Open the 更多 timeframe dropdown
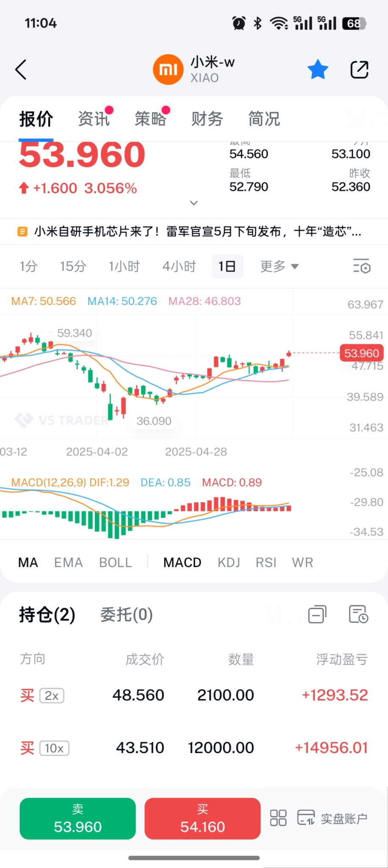 [x=280, y=266]
